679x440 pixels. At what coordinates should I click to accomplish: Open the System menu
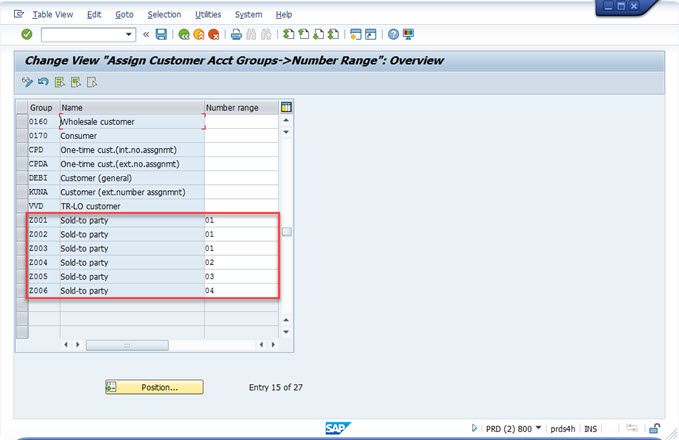(x=249, y=15)
